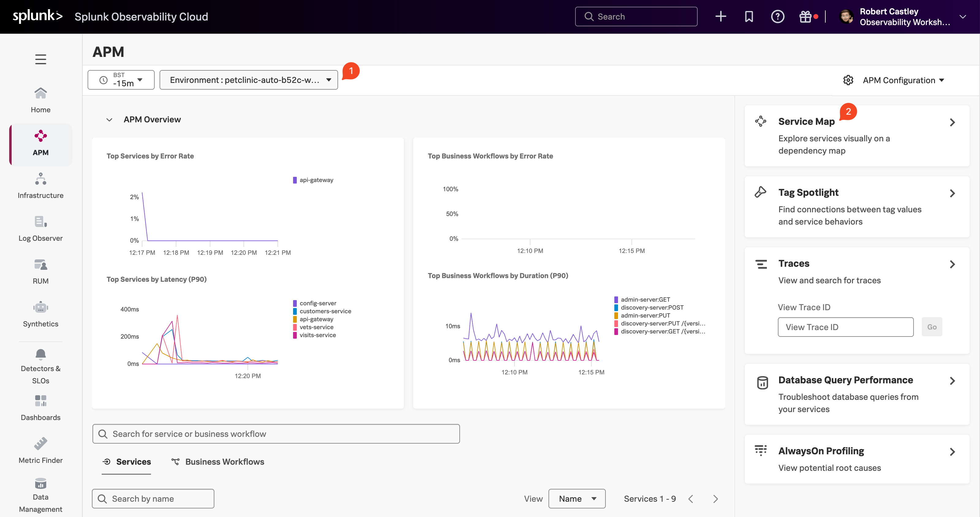Expand the Environment filter dropdown

point(248,80)
